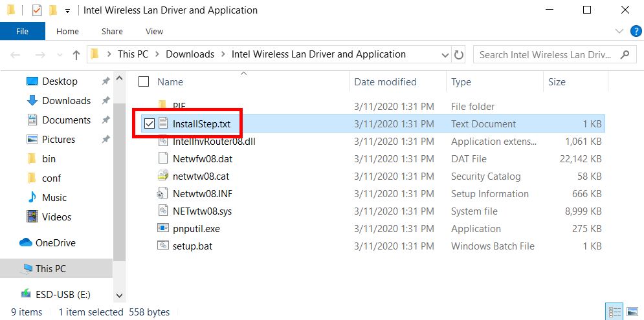Open the recent locations dropdown
This screenshot has width=644, height=320.
click(60, 55)
